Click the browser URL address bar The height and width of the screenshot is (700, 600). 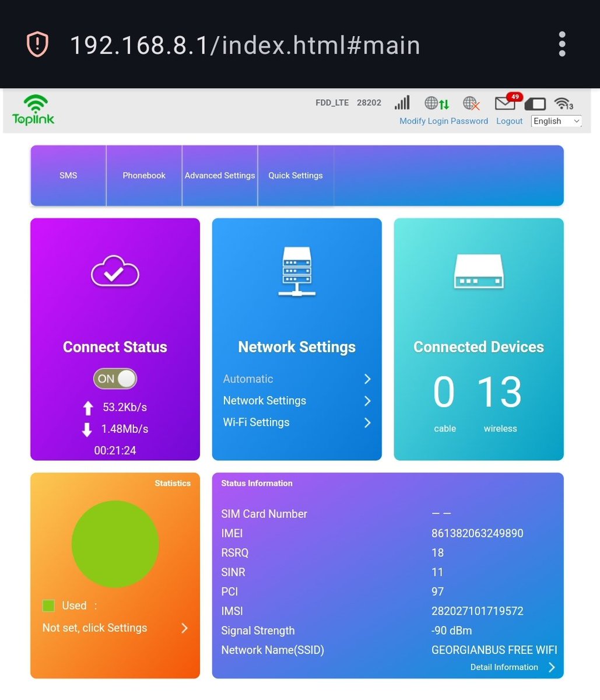[x=245, y=45]
